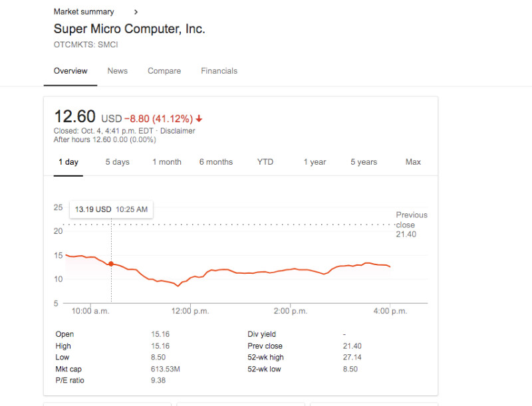Switch chart to 1 month range
The width and height of the screenshot is (532, 406).
click(x=167, y=162)
